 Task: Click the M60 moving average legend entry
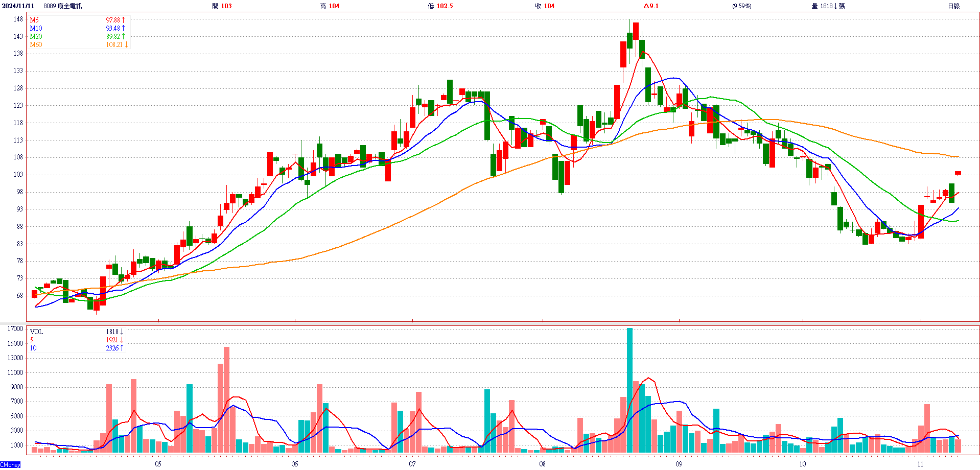(36, 44)
